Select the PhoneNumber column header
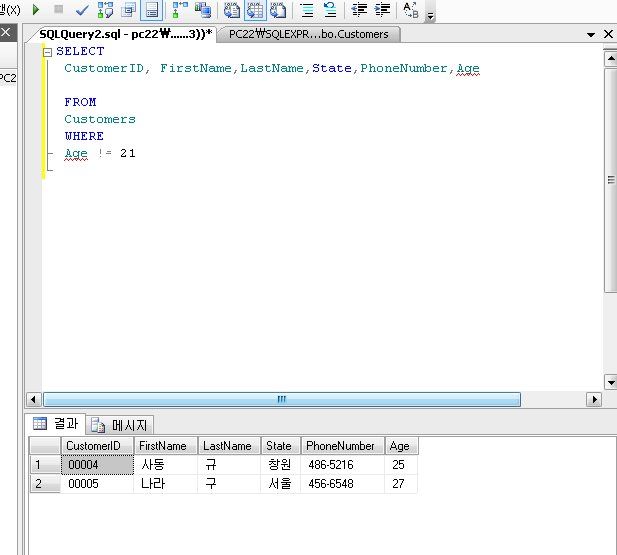This screenshot has width=617, height=555. [343, 446]
